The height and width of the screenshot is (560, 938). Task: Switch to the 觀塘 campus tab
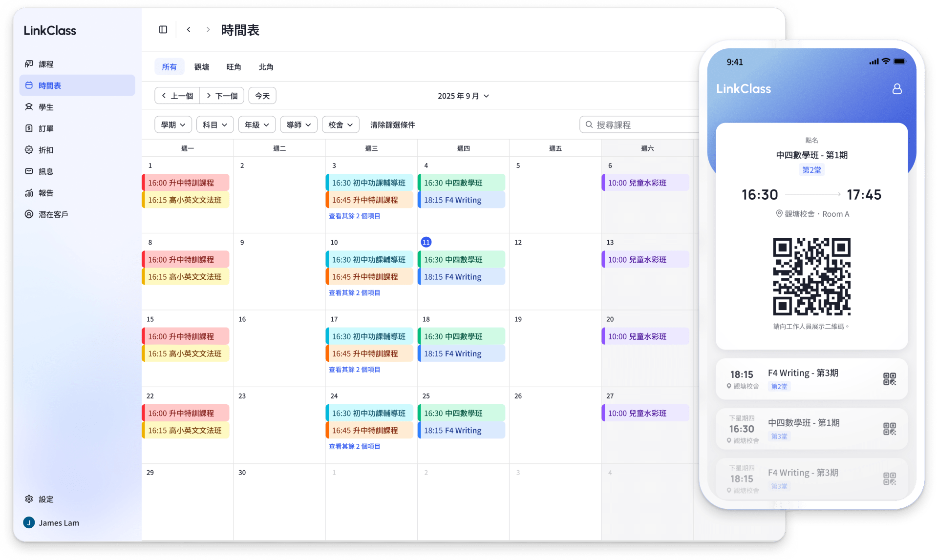[202, 67]
